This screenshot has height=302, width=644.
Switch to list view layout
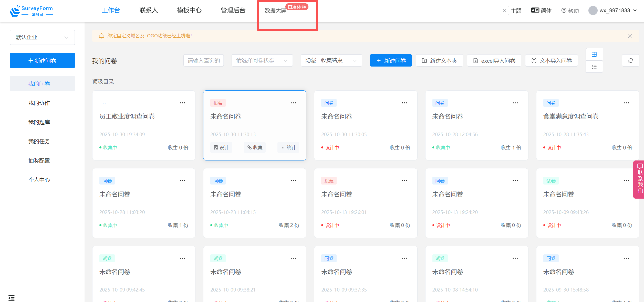coord(594,67)
